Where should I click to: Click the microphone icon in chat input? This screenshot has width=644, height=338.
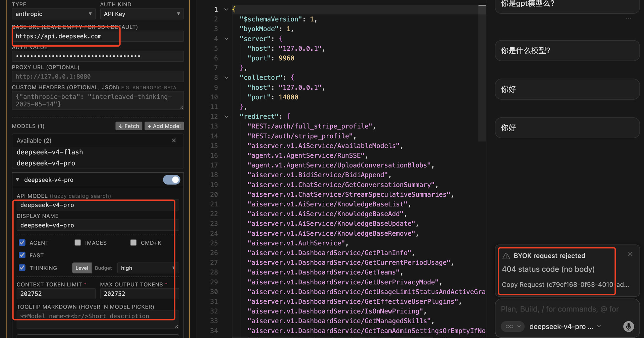(628, 326)
